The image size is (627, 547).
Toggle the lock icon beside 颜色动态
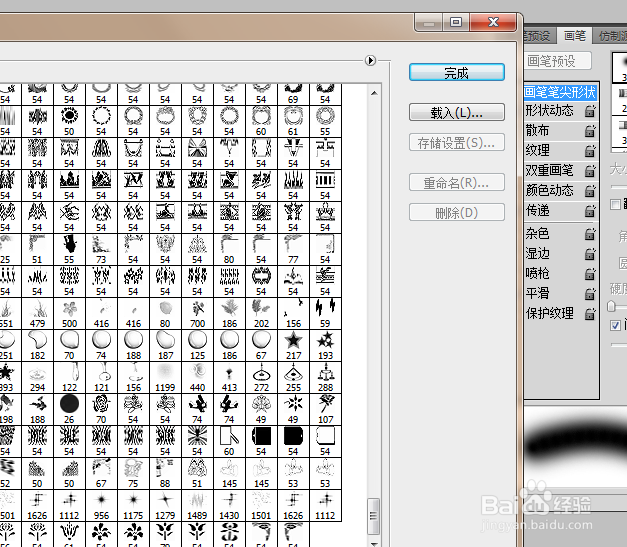point(590,191)
